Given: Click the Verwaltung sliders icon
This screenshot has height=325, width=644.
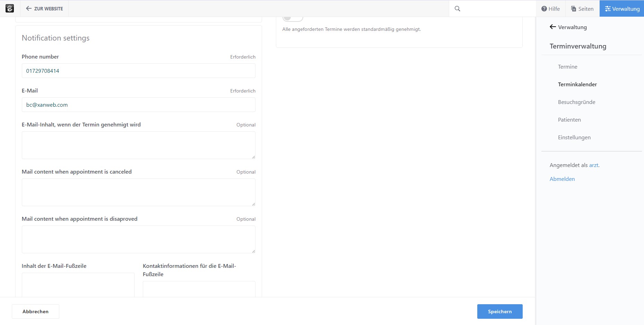Looking at the screenshot, I should (x=608, y=9).
